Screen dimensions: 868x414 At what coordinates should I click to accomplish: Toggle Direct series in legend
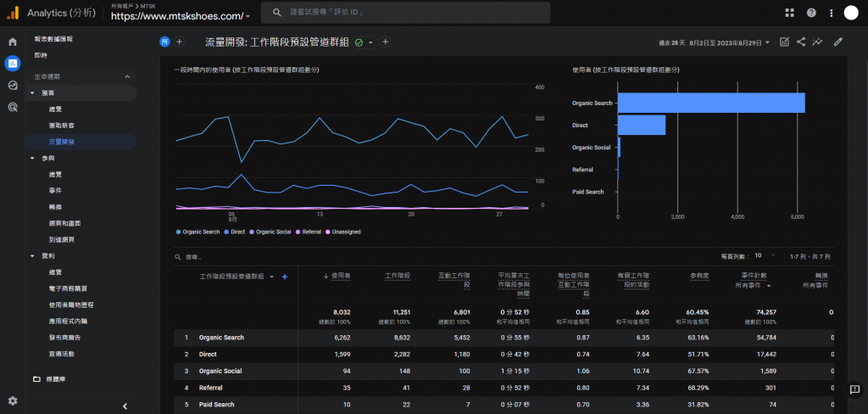[235, 232]
